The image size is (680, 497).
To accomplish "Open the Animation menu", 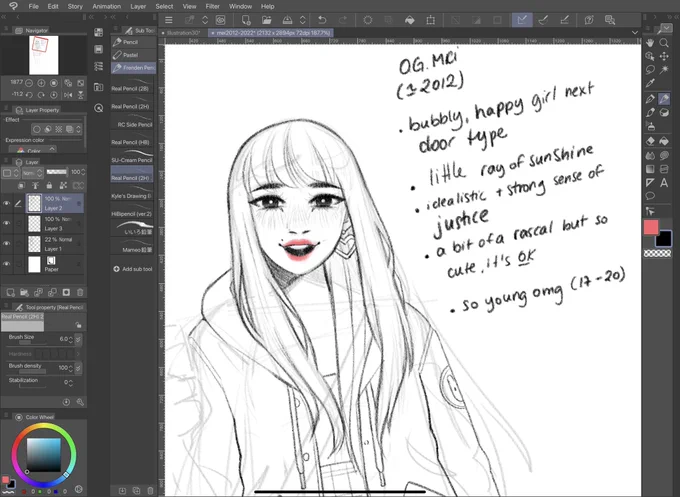I will (106, 7).
